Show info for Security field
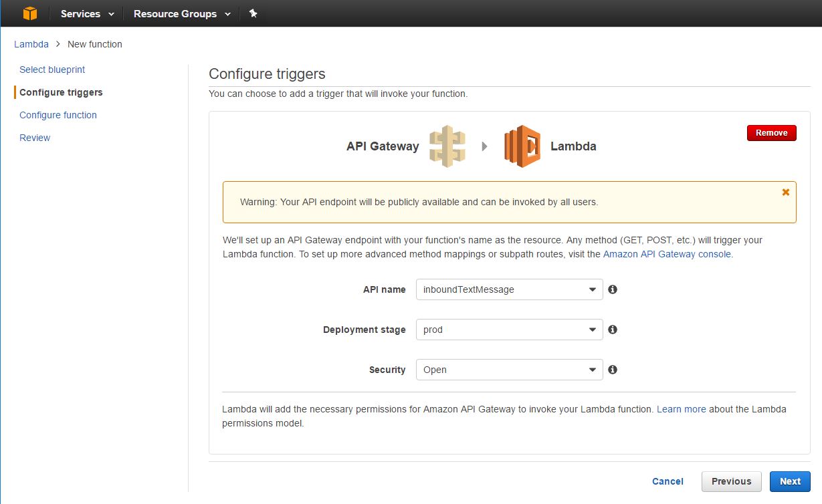This screenshot has height=504, width=822. [x=613, y=370]
